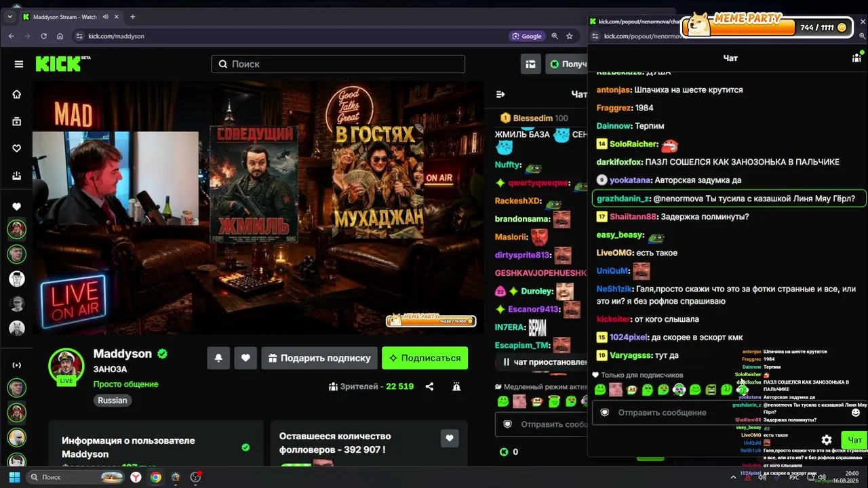Click the Meme Party widget on the stream video

(431, 320)
